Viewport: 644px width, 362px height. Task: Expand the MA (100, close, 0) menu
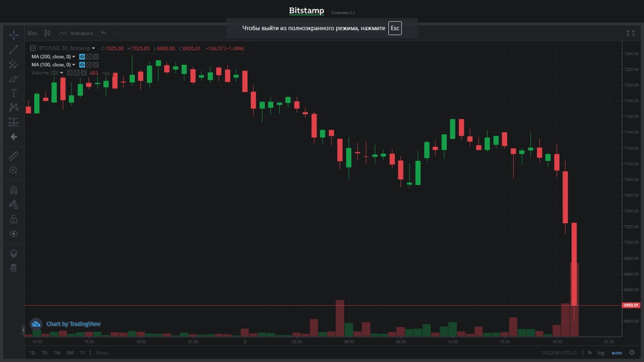pyautogui.click(x=73, y=65)
